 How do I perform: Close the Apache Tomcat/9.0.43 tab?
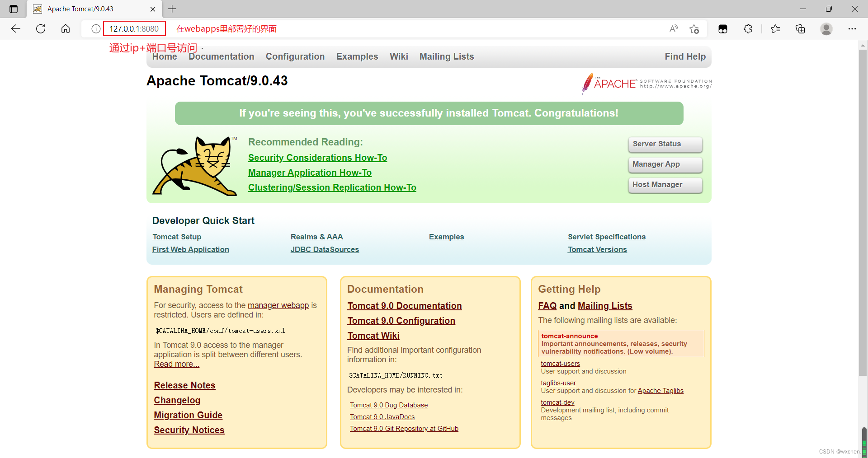pyautogui.click(x=153, y=9)
